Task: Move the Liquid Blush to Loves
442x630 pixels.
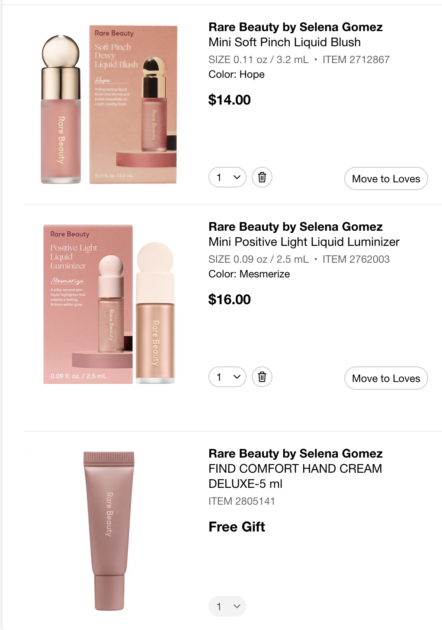Action: 386,179
